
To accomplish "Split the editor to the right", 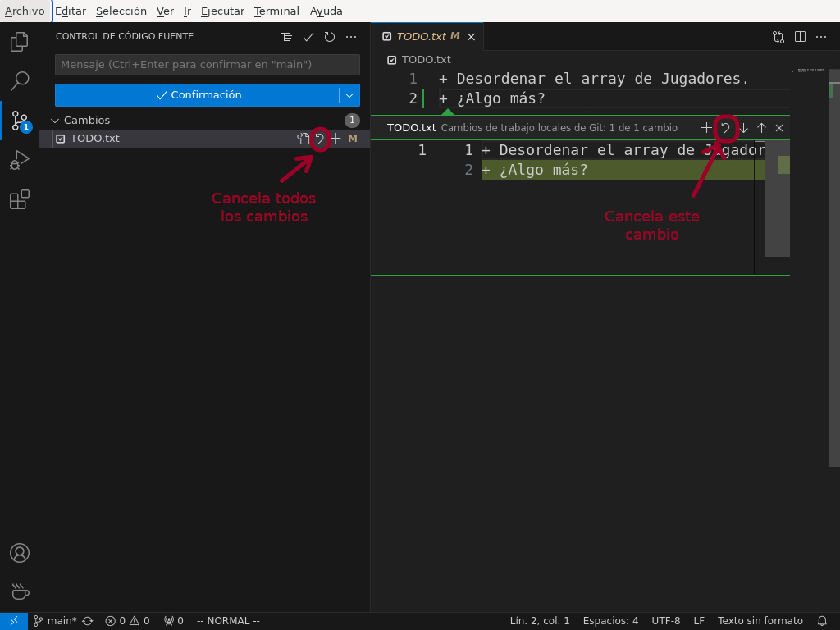I will point(800,37).
